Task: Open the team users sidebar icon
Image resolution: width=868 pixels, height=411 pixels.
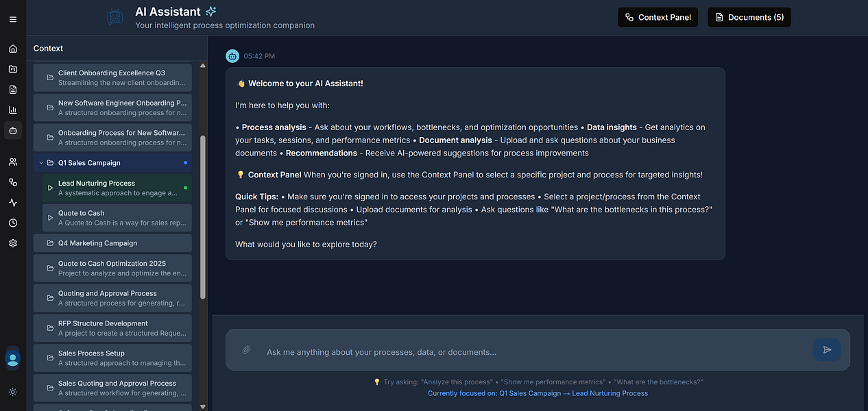Action: pyautogui.click(x=12, y=162)
